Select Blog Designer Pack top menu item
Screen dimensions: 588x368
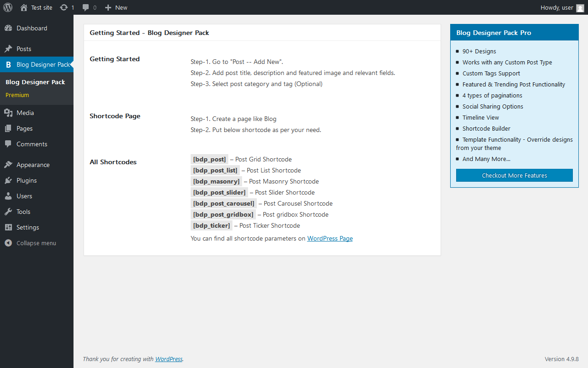pos(43,64)
